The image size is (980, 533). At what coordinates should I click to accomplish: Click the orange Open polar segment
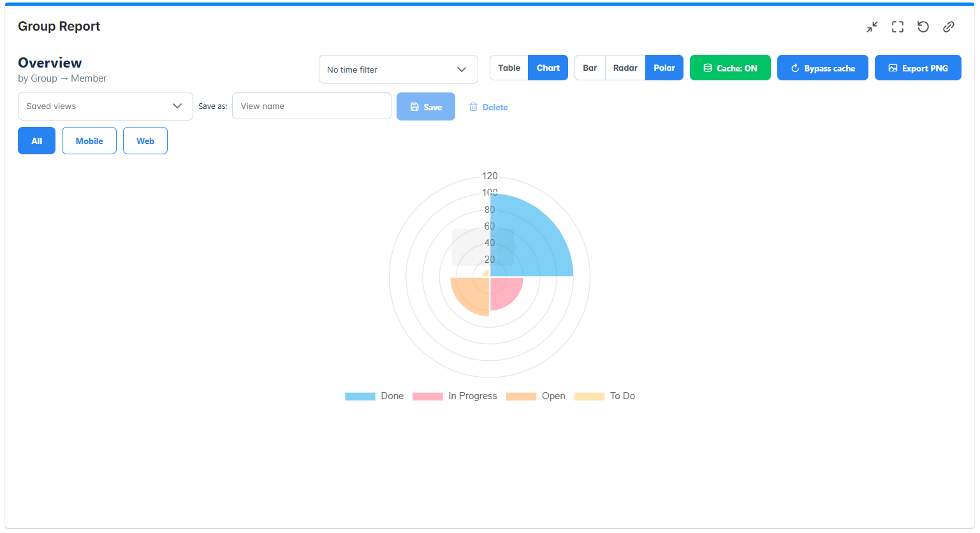[x=472, y=294]
